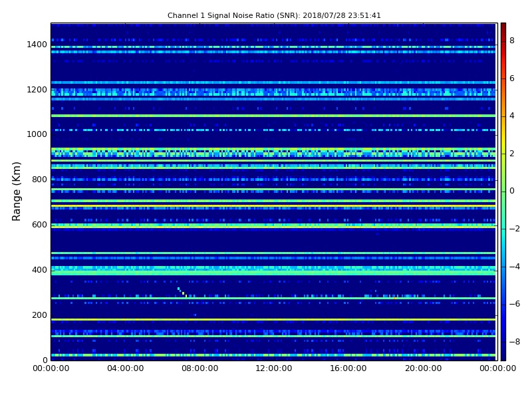532x399 pixels.
Task: Click the colorbar label −6
Action: click(514, 304)
